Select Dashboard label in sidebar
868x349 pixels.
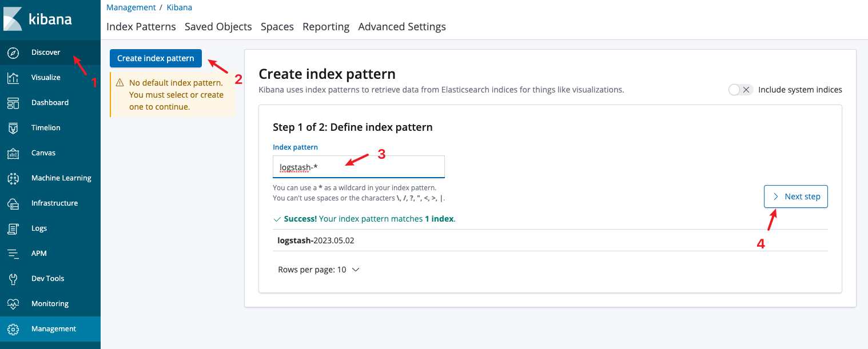click(50, 103)
